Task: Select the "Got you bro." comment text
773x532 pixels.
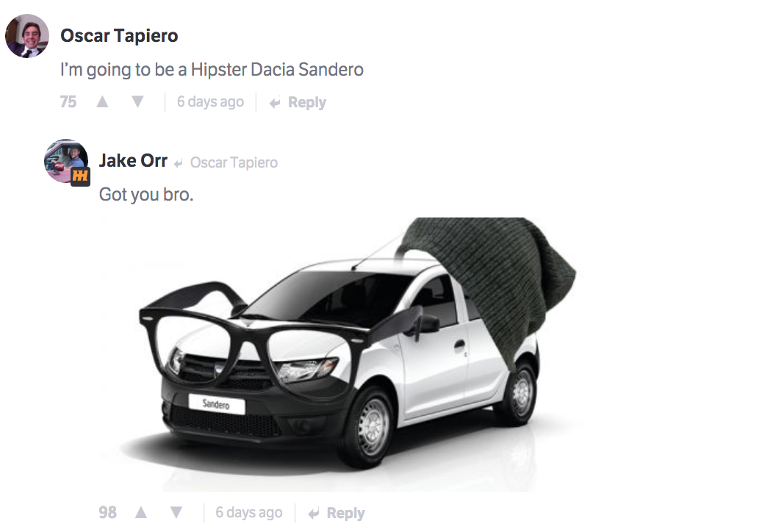Action: click(146, 194)
